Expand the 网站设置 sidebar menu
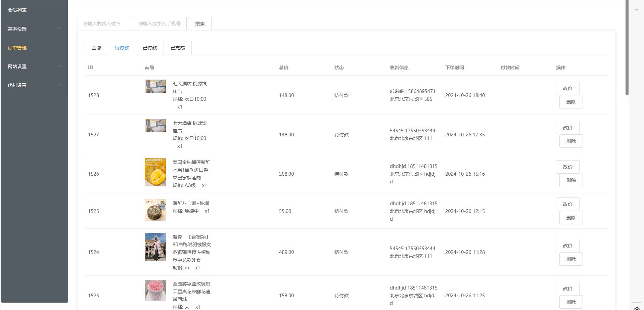 point(34,67)
